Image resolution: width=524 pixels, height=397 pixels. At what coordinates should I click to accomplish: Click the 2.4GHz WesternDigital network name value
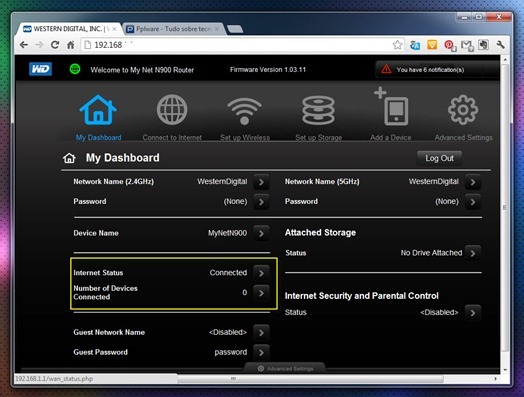222,181
